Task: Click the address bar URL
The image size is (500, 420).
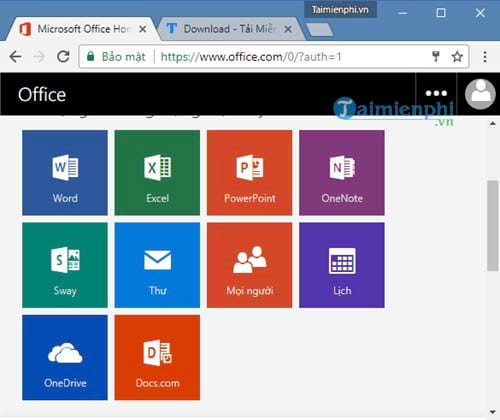Action: [251, 57]
